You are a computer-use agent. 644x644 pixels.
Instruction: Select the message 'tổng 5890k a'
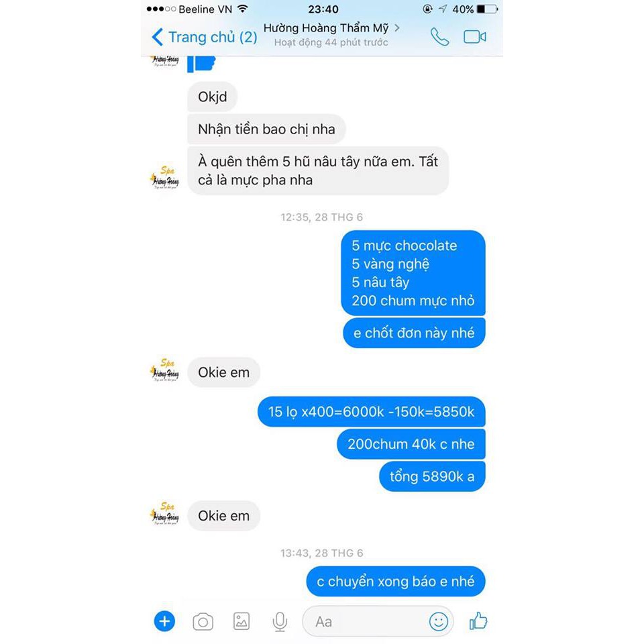[432, 476]
